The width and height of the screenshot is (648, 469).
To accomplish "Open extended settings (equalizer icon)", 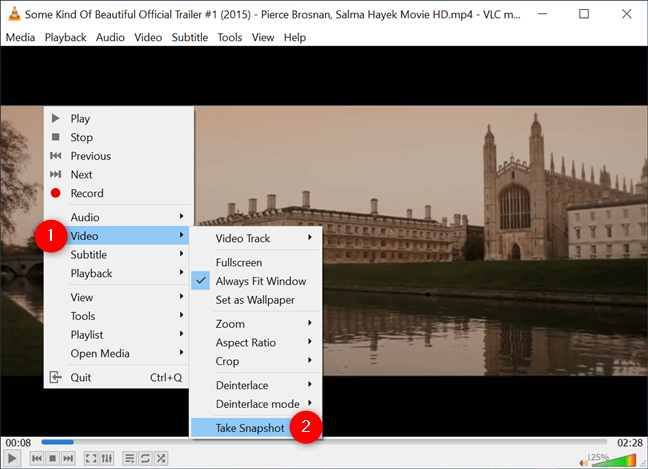I will click(x=107, y=458).
